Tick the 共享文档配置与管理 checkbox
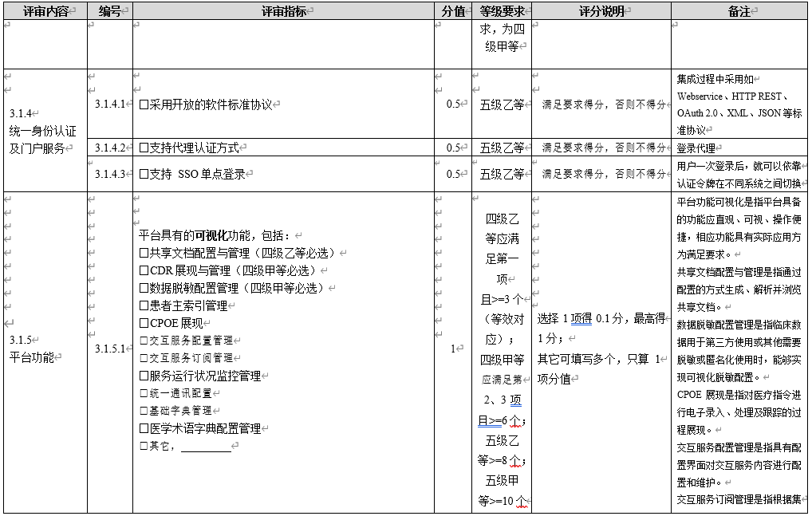Viewport: 812px width, 516px height. tap(144, 253)
